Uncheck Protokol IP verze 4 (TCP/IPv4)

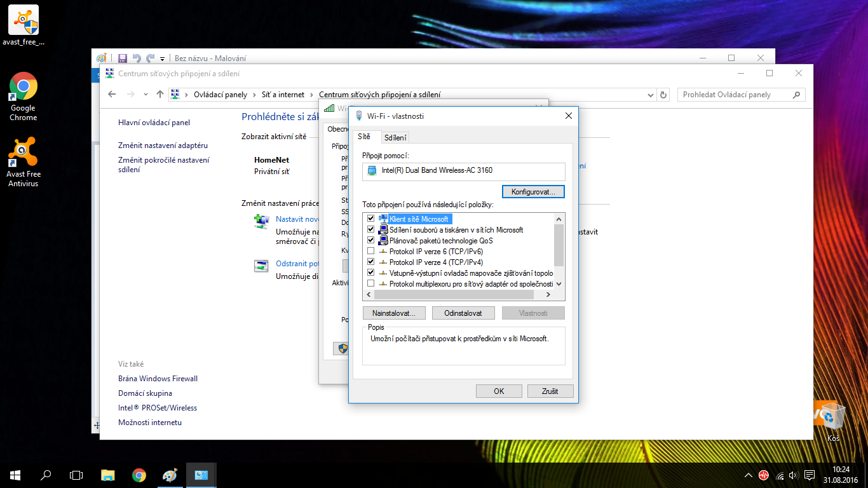371,262
